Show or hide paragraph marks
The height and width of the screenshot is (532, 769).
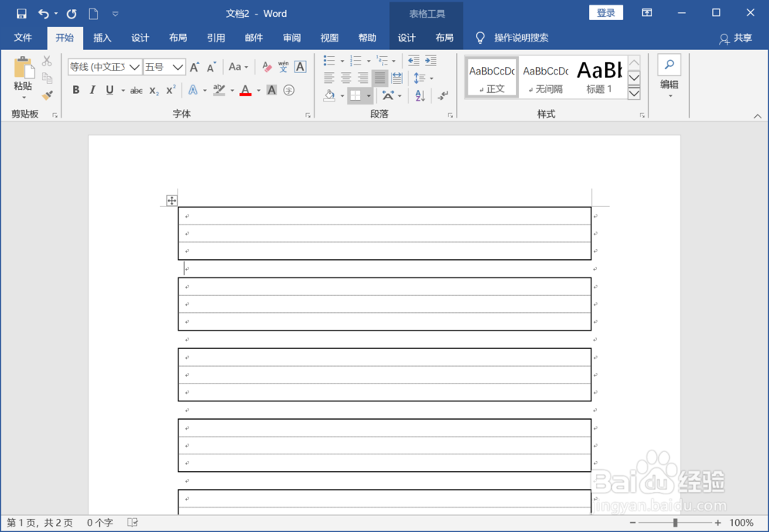[x=443, y=95]
